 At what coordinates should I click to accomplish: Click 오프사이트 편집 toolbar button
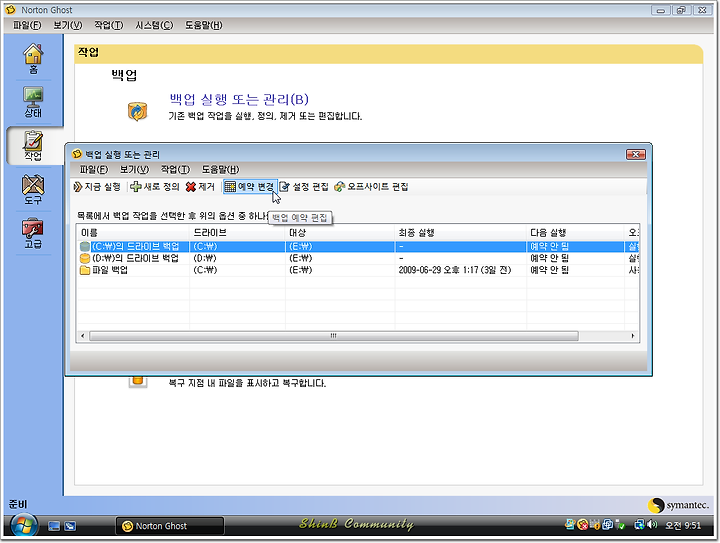tap(371, 187)
